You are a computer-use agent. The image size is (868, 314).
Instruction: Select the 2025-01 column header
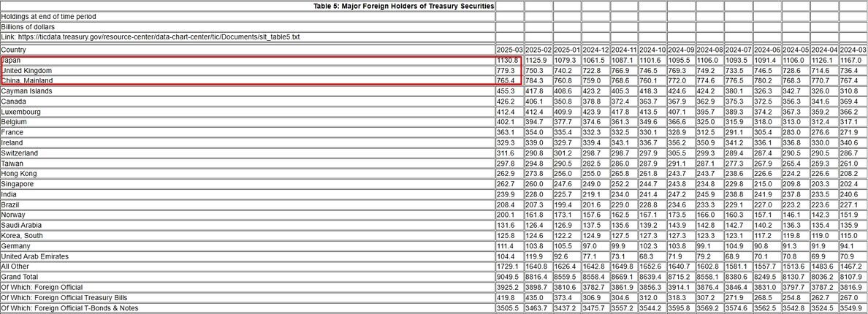tap(567, 50)
